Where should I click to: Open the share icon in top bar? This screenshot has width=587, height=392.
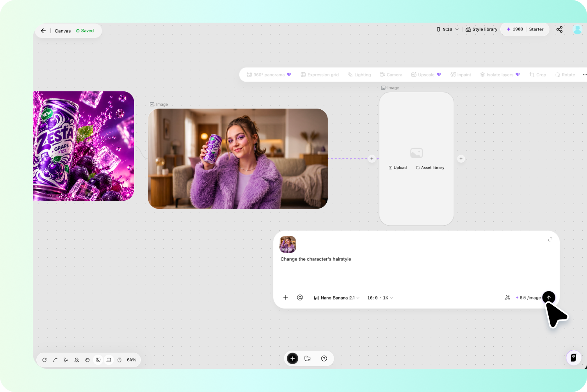pyautogui.click(x=559, y=29)
